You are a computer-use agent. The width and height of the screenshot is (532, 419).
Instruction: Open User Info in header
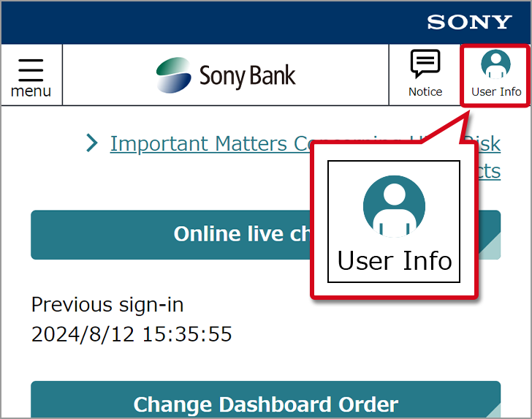pos(496,74)
